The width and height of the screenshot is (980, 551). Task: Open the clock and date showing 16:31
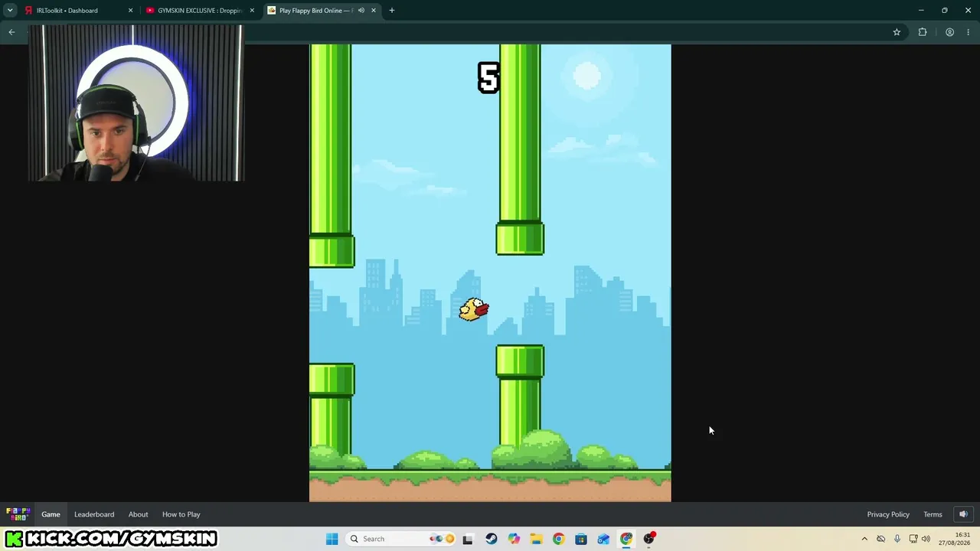click(x=955, y=539)
